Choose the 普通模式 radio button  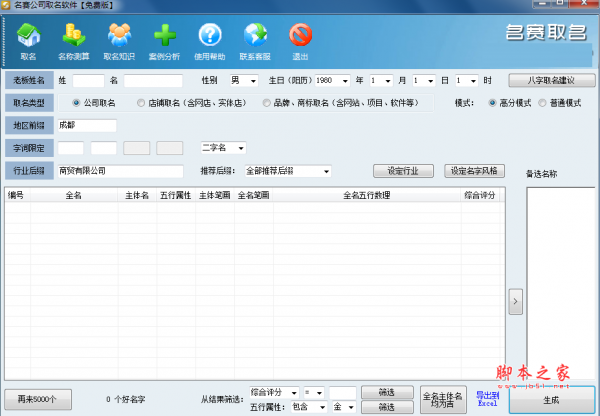(x=542, y=103)
